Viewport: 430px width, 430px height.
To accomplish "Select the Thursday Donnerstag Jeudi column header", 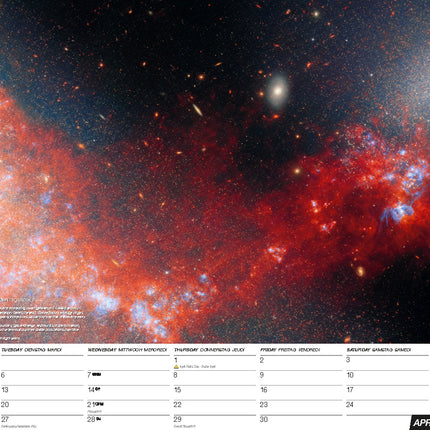I will tap(209, 350).
